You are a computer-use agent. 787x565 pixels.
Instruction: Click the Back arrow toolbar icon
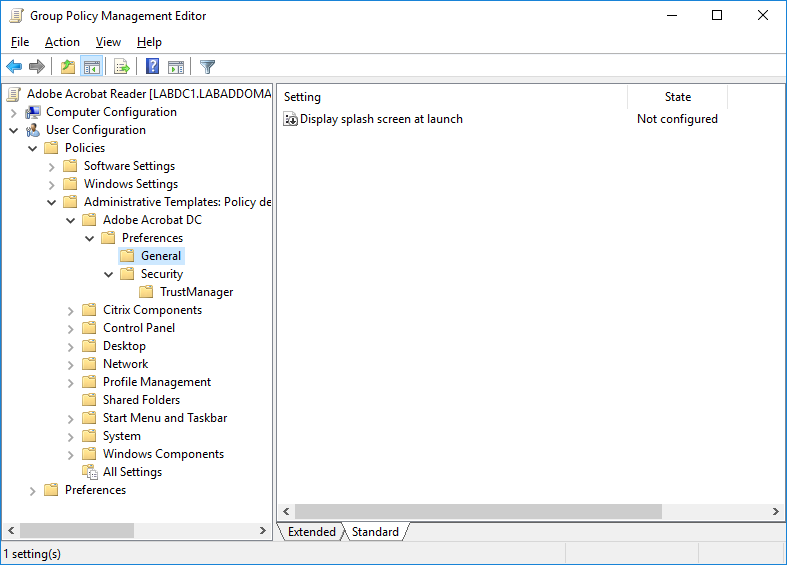(14, 67)
